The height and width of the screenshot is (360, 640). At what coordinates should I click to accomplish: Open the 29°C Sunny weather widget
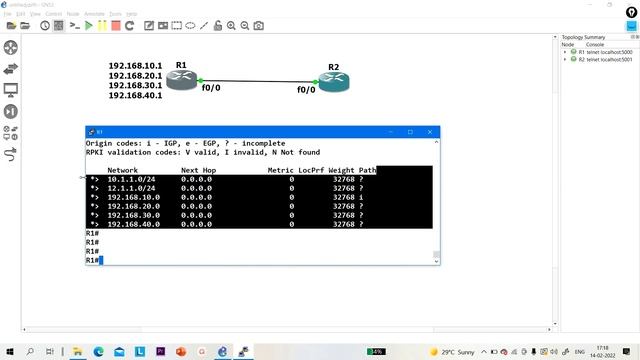[452, 352]
